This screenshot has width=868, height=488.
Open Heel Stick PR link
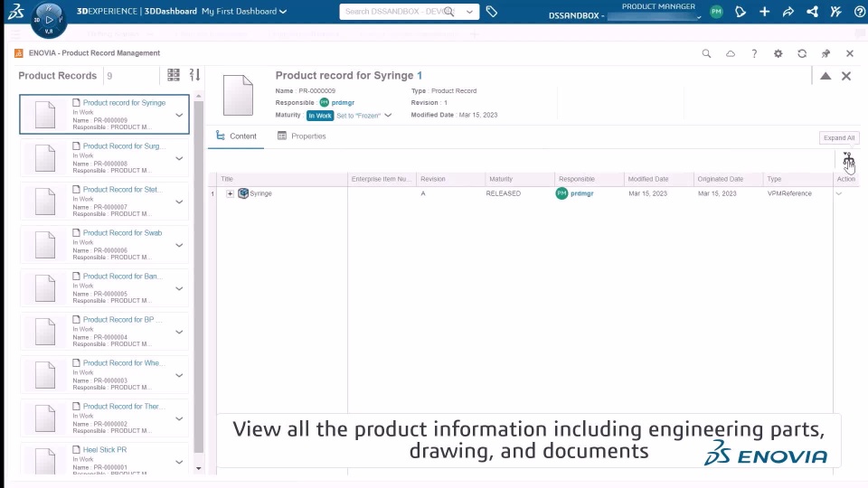point(105,450)
